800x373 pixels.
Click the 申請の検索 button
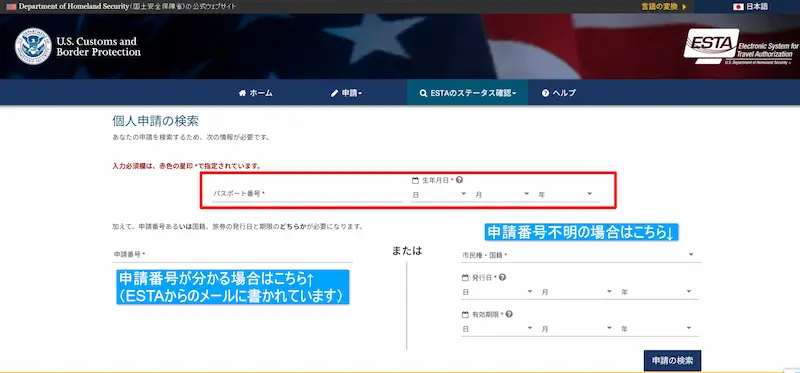[672, 360]
